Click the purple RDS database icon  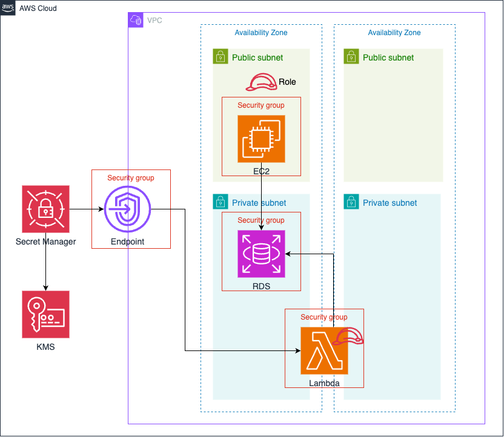261,254
